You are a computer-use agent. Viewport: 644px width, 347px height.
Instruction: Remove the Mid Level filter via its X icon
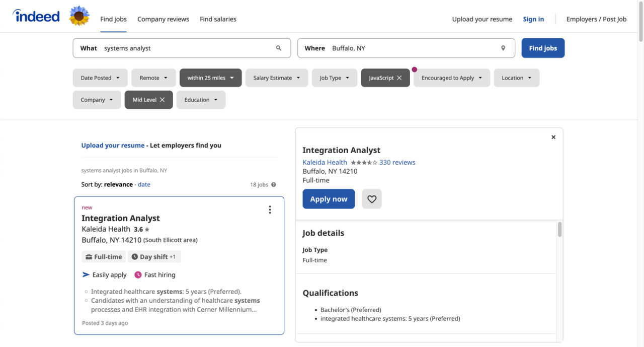[x=162, y=99]
